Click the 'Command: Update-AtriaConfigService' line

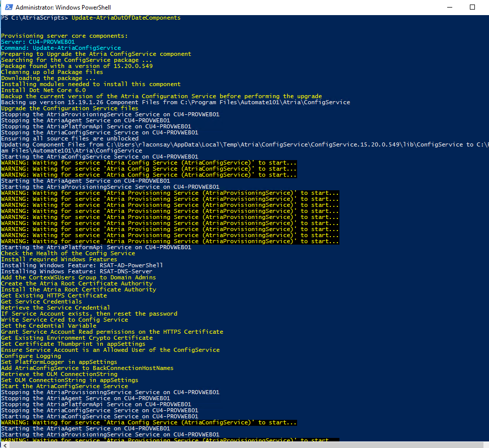point(61,48)
